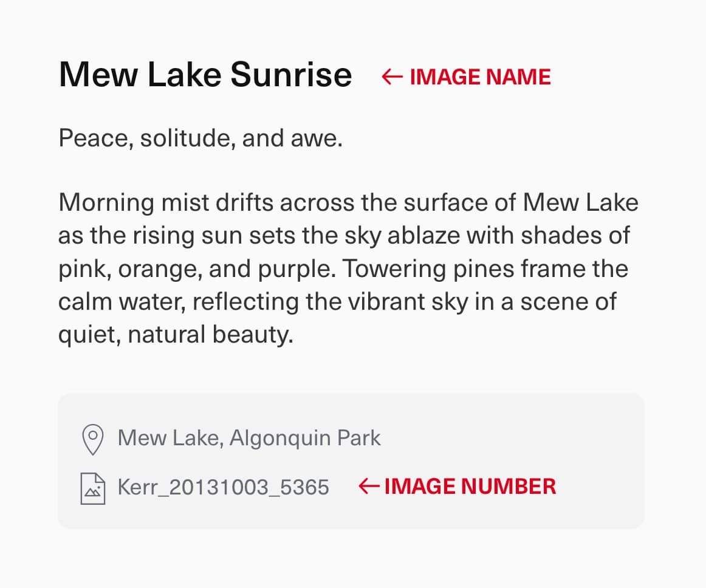Click the phrase quiet, natural beauty
The image size is (706, 588).
176,335
